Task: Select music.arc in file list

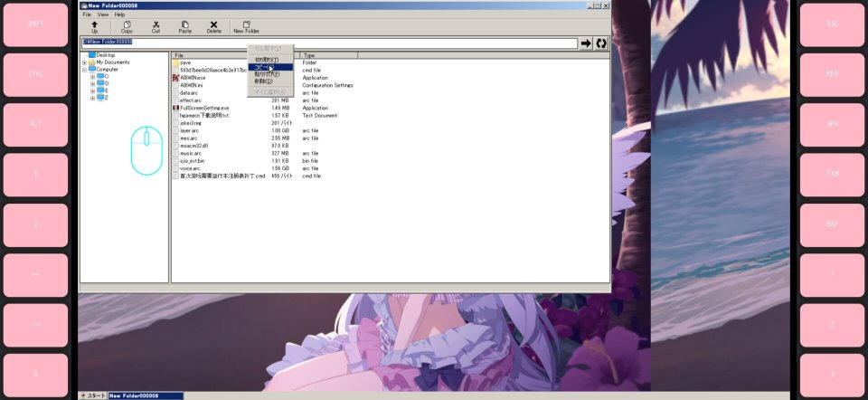Action: click(191, 153)
